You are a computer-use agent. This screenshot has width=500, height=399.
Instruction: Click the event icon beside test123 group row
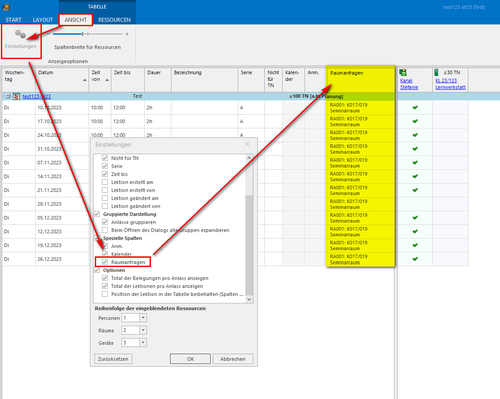16,96
